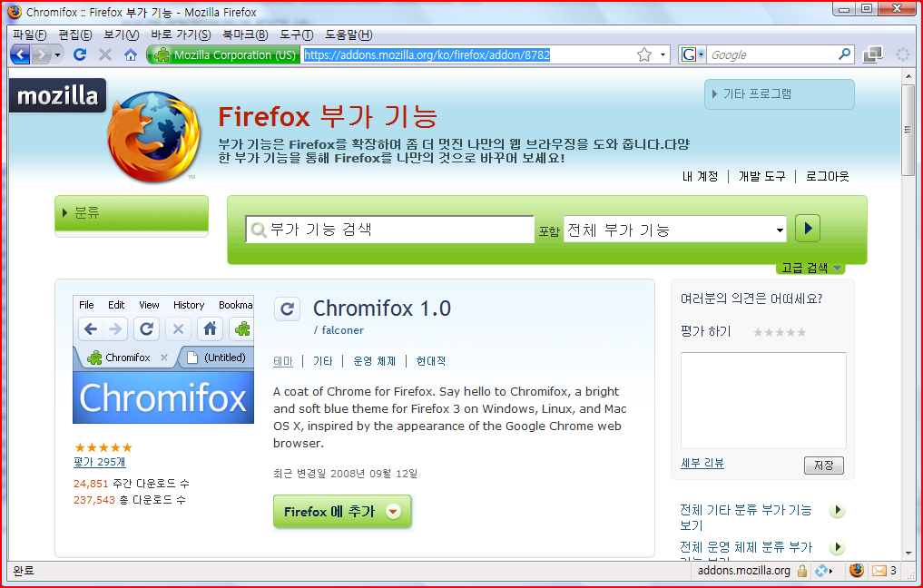This screenshot has width=923, height=588.
Task: Open the 전체 부가 기능 category dropdown
Action: coord(675,230)
